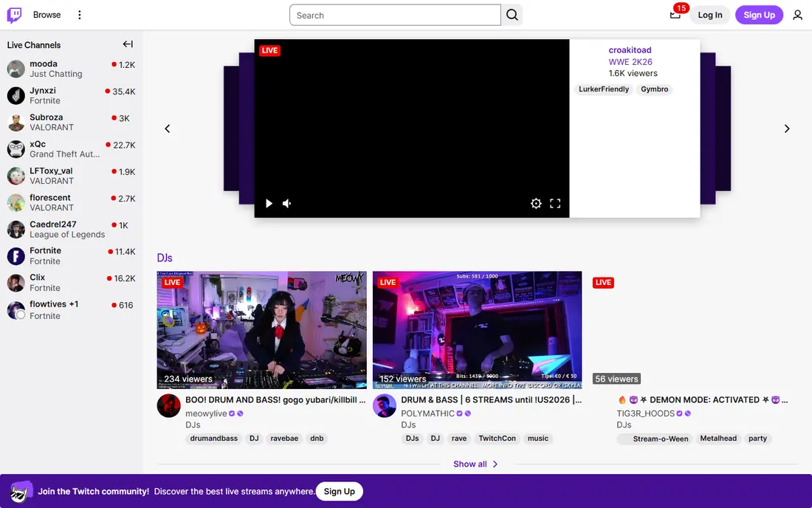Open POLYMATHIC's round avatar

[385, 406]
